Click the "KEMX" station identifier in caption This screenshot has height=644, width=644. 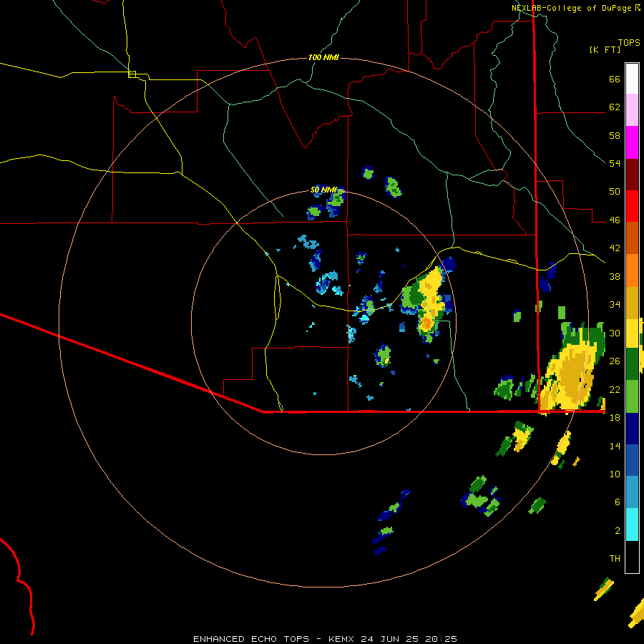[x=343, y=639]
